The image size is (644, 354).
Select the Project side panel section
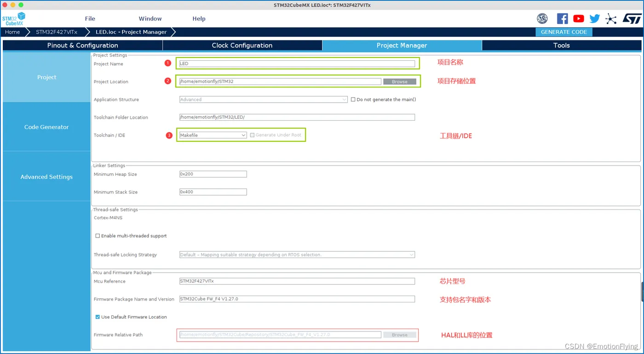(x=47, y=77)
